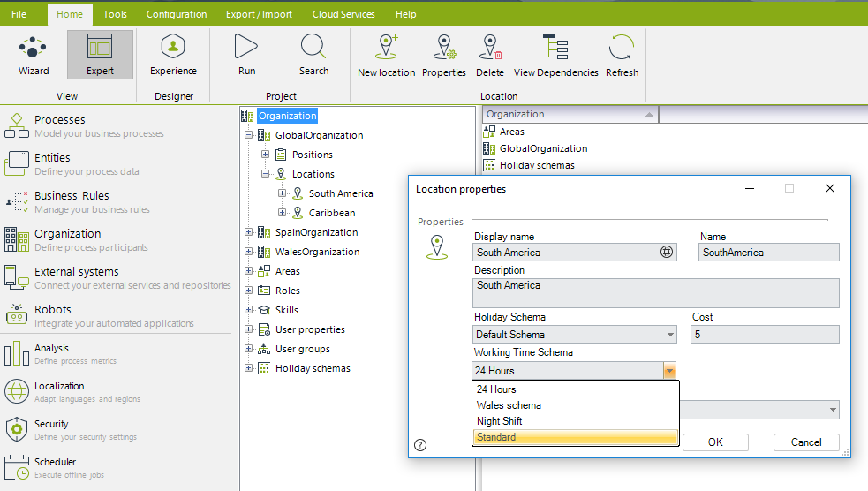Switch to the Tools tab
Image resolution: width=868 pixels, height=491 pixels.
click(115, 14)
